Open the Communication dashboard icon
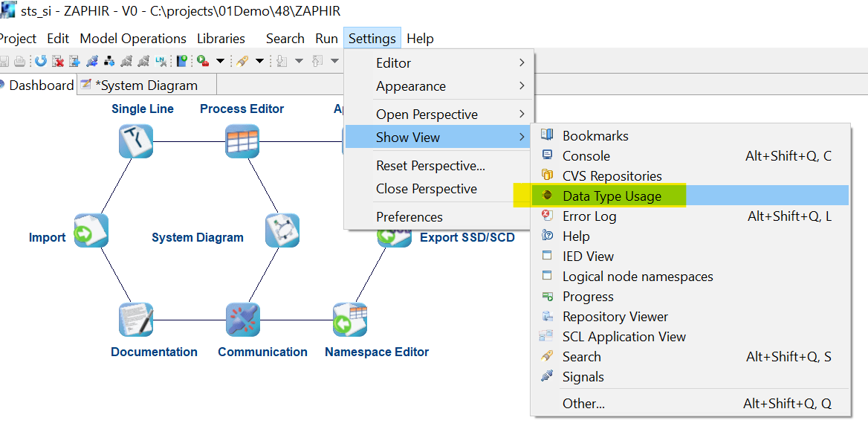868x429 pixels. point(242,320)
